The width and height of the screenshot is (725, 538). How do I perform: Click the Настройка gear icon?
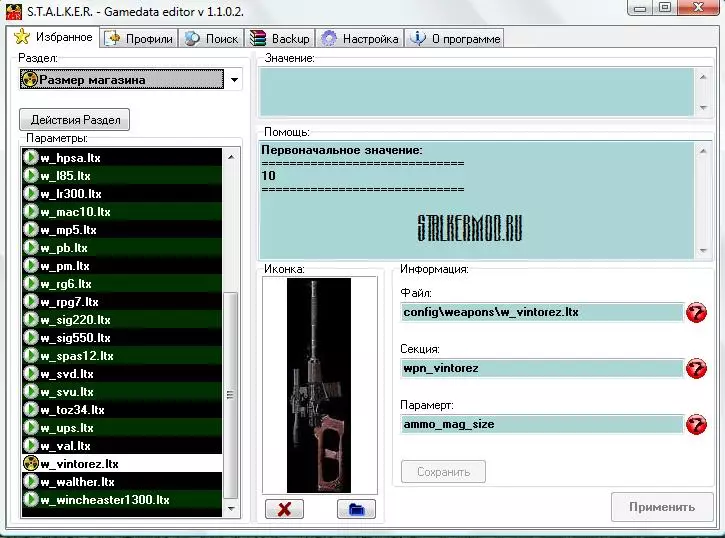(329, 38)
